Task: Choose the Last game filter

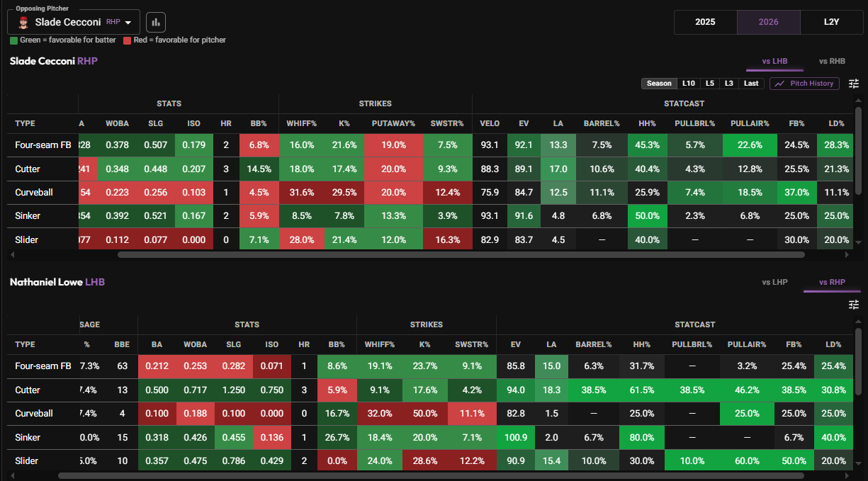Action: pyautogui.click(x=751, y=84)
